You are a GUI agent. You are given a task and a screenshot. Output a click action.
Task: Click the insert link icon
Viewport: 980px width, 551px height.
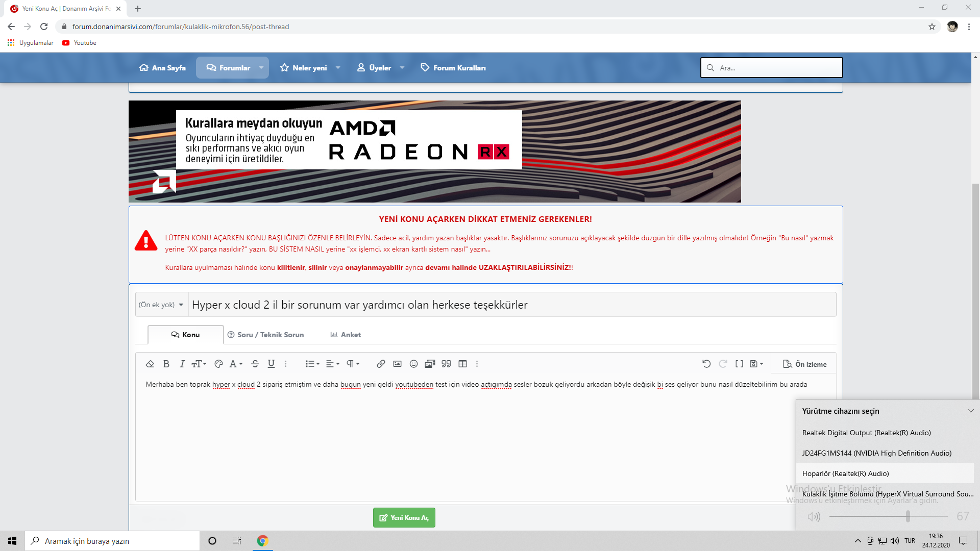pyautogui.click(x=381, y=364)
